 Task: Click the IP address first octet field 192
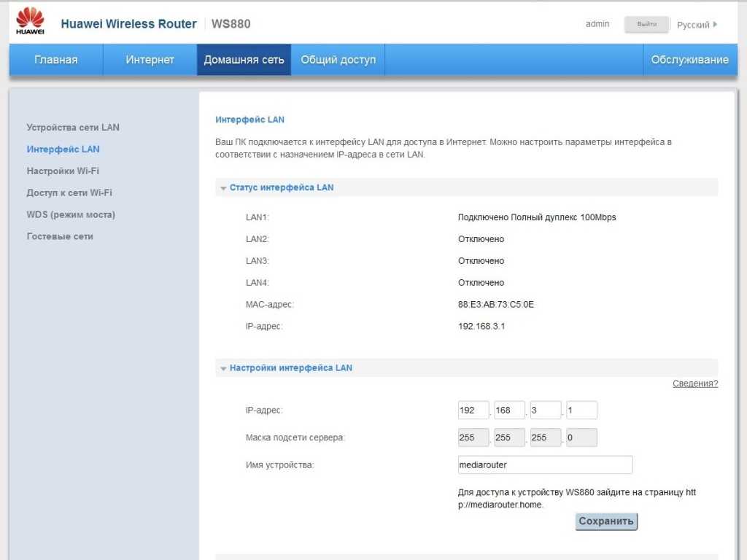473,410
